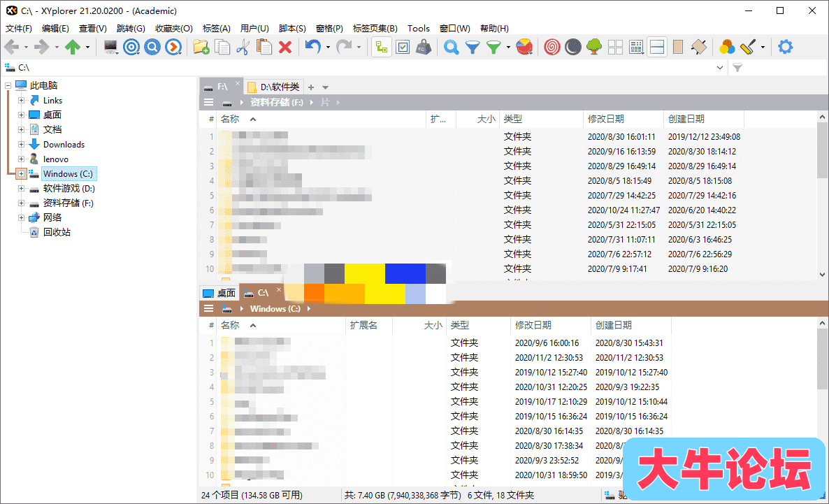Open Configuration gear icon

(786, 47)
